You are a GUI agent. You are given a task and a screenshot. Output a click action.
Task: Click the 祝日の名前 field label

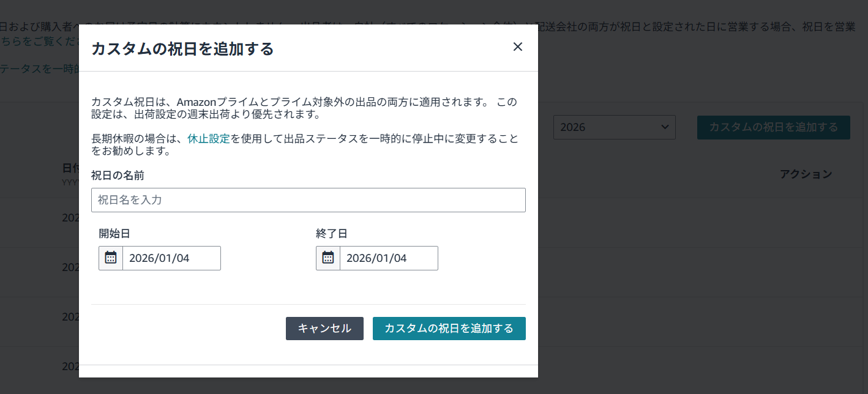118,176
